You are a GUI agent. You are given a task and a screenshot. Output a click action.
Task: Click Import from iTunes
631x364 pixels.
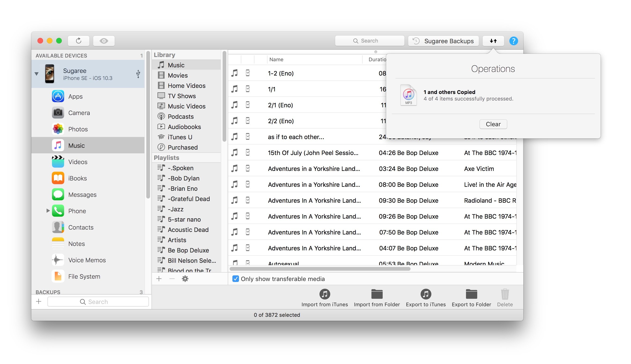(x=324, y=298)
